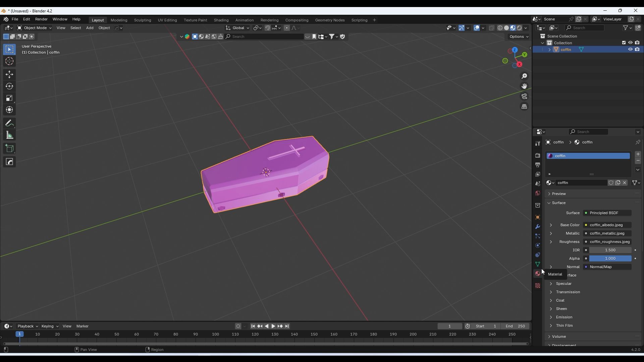The height and width of the screenshot is (362, 644).
Task: Open the Modifiers wrench properties tab
Action: point(538,227)
